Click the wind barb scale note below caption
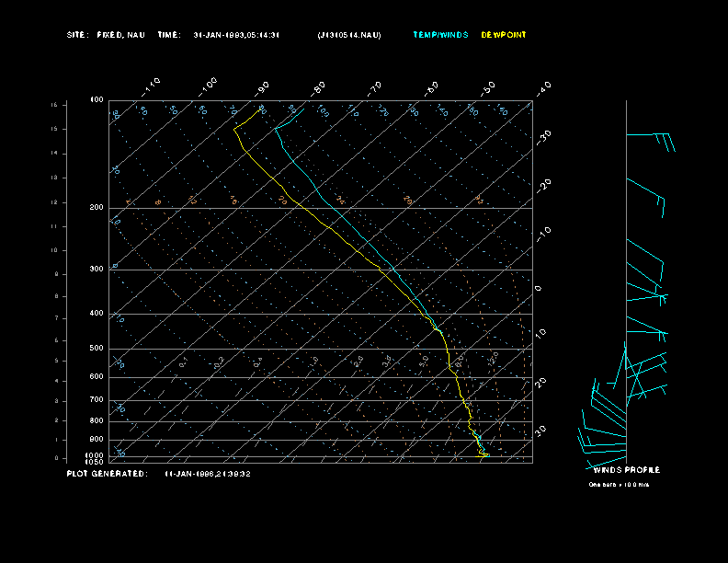 (x=622, y=484)
